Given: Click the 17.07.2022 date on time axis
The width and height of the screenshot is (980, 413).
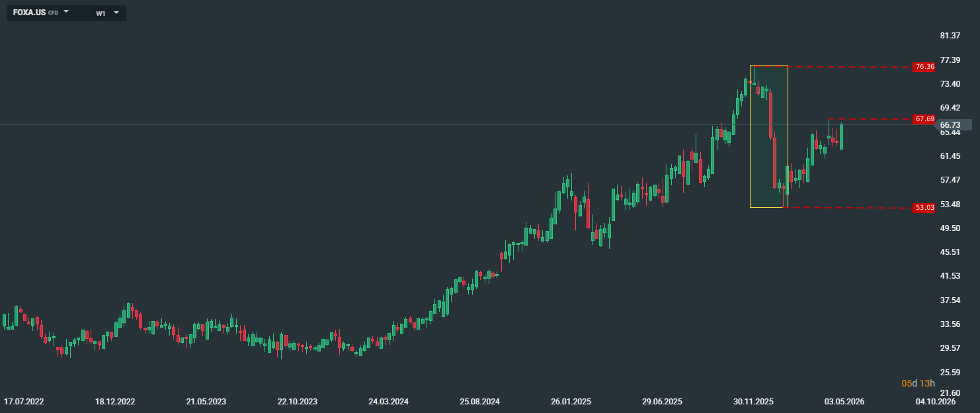Looking at the screenshot, I should (24, 402).
